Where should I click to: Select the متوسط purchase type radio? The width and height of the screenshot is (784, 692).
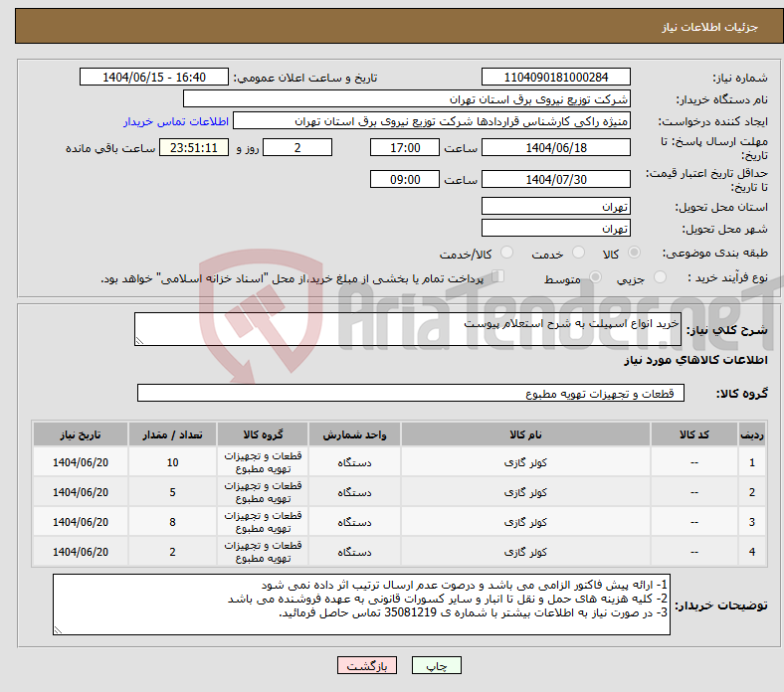pos(595,276)
